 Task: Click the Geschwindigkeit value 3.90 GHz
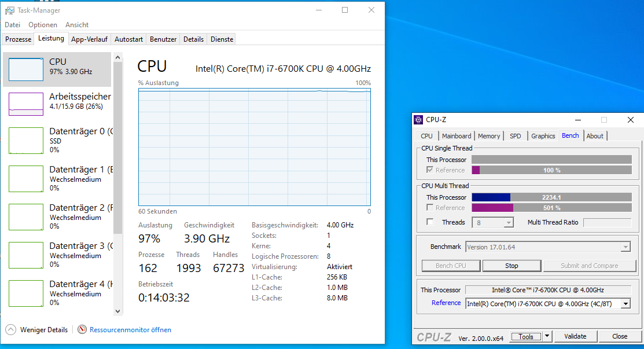(207, 238)
